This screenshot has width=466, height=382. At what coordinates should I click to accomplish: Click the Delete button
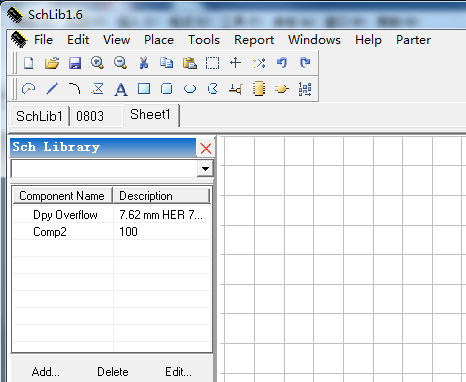coord(113,372)
